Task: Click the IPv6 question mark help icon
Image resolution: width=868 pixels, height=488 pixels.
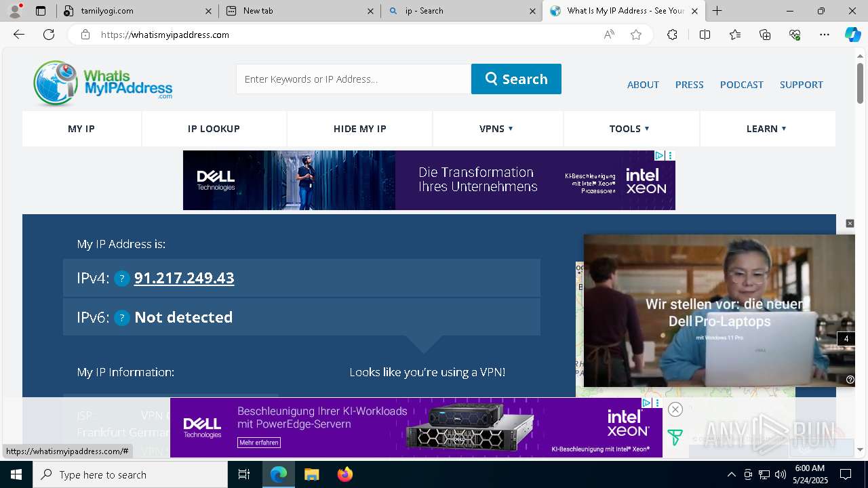Action: pos(122,318)
